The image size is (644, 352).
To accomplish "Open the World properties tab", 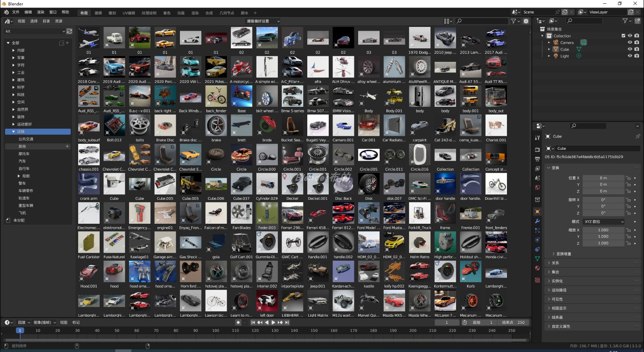I will 537,188.
